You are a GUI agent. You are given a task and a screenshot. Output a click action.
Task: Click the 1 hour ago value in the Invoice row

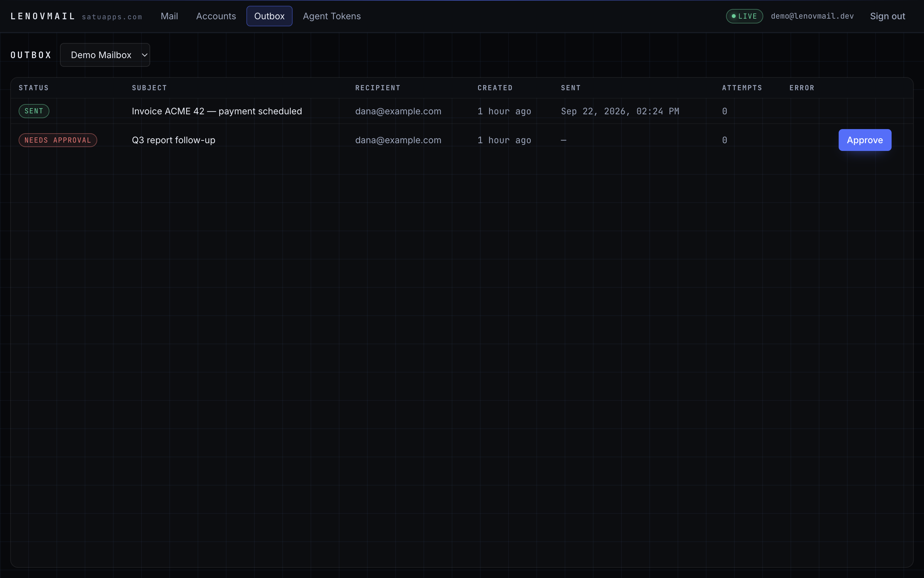click(504, 111)
